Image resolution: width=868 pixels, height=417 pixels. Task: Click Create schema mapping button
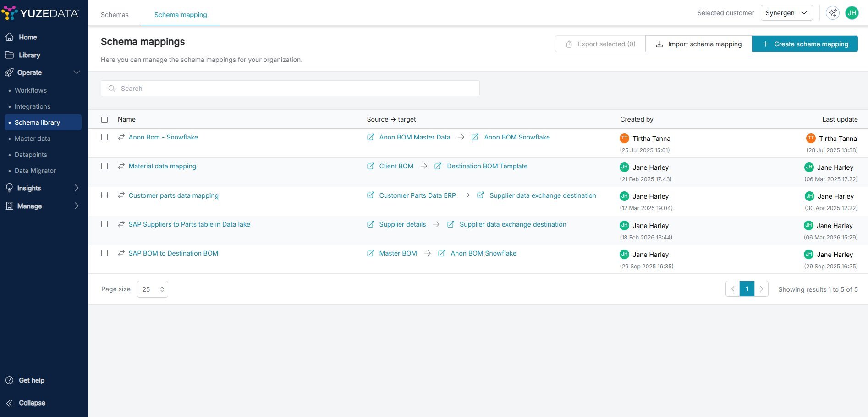click(x=805, y=44)
